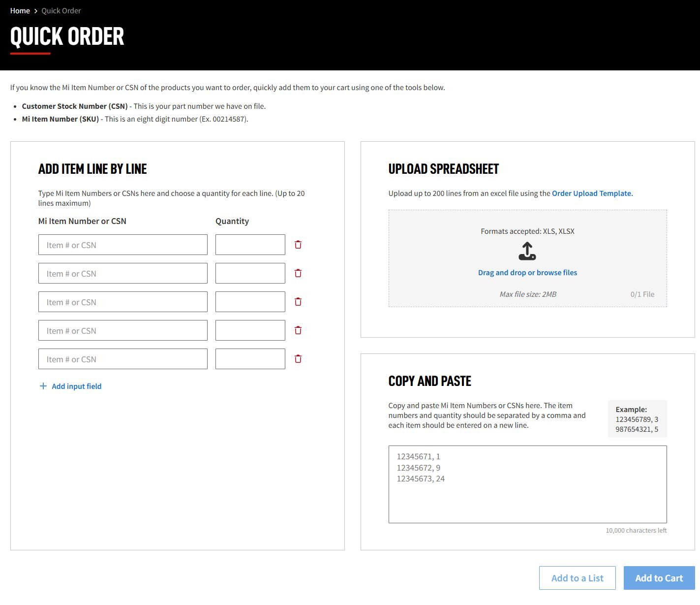Viewport: 700px width, 605px height.
Task: Delete the first item row using trash icon
Action: [298, 244]
